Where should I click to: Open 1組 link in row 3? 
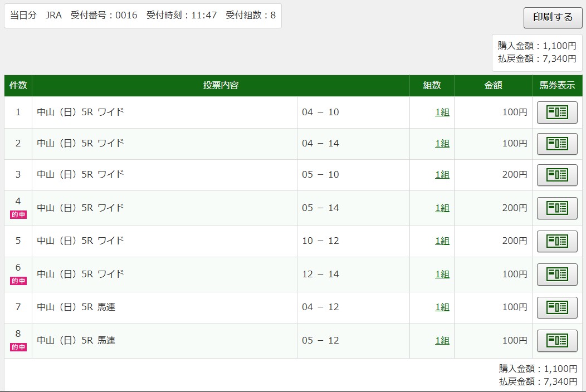point(442,175)
